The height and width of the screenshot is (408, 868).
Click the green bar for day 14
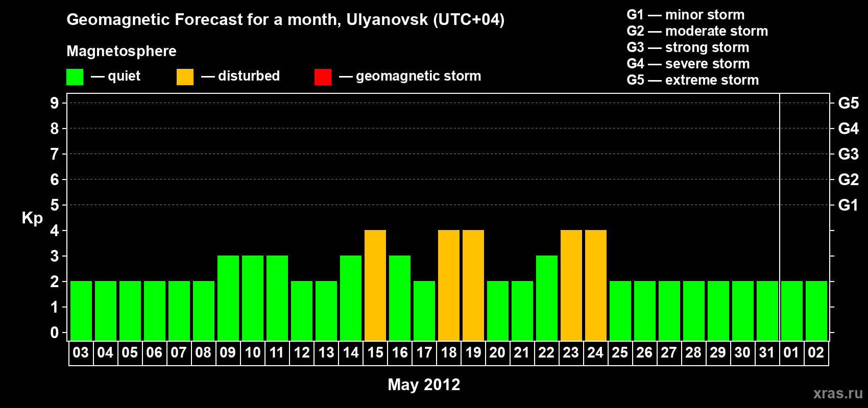[x=351, y=298]
